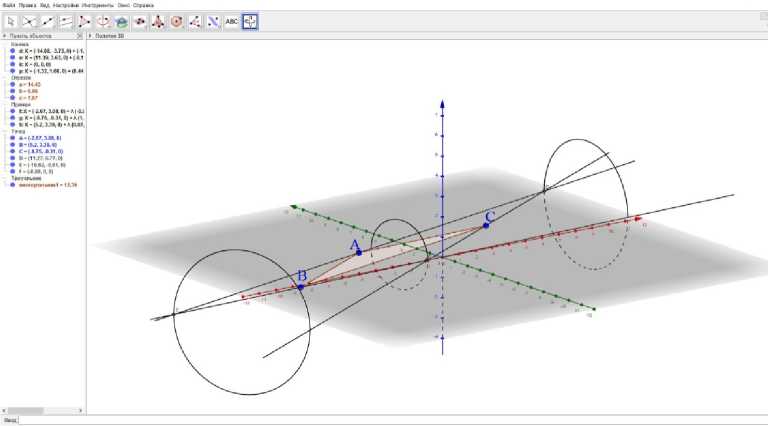Toggle visibility dot of line h row
Screen dimensions: 768x426
13,125
